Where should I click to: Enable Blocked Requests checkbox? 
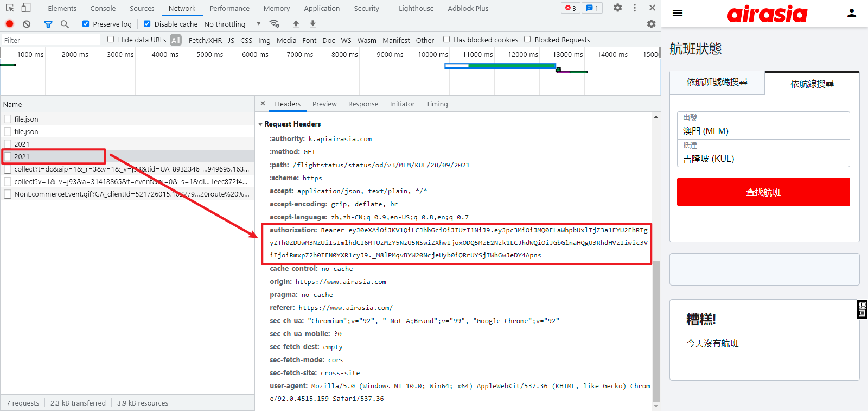pos(527,39)
